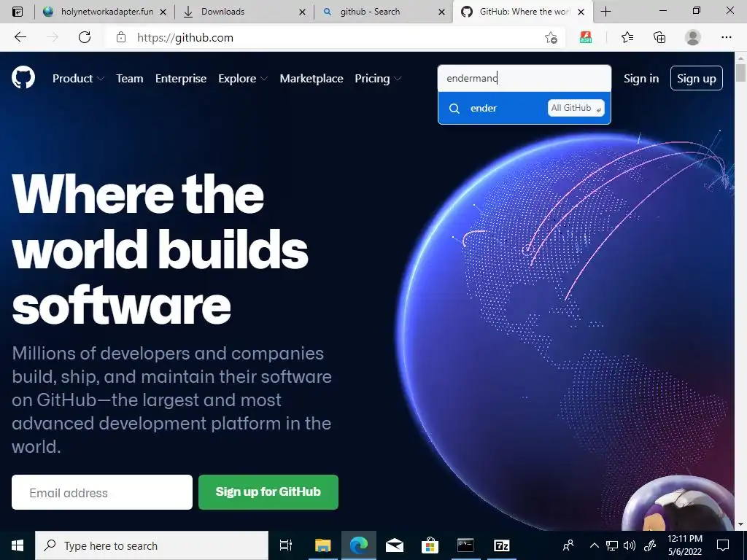Add this page to favorites star icon
Image resolution: width=747 pixels, height=560 pixels.
(x=551, y=38)
